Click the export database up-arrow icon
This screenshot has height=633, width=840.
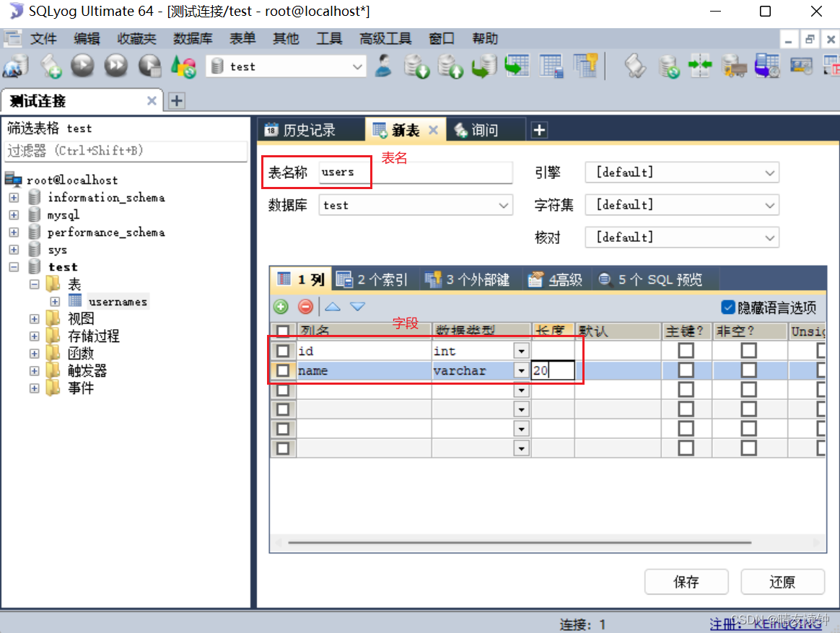(450, 66)
